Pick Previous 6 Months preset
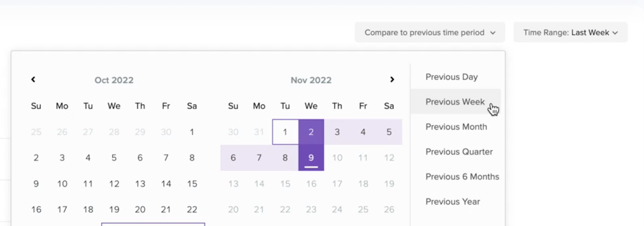 coord(462,176)
